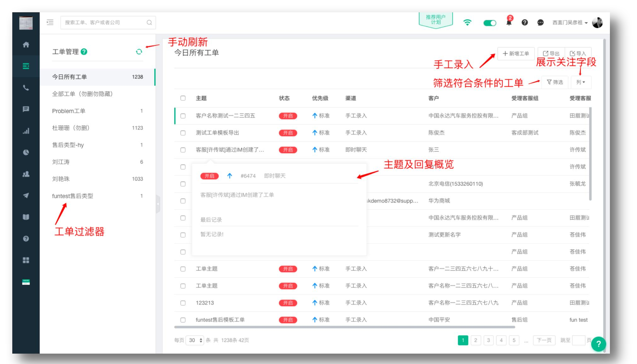Expand the user menu for 西直门吴彦祖
The height and width of the screenshot is (364, 637).
tap(570, 23)
